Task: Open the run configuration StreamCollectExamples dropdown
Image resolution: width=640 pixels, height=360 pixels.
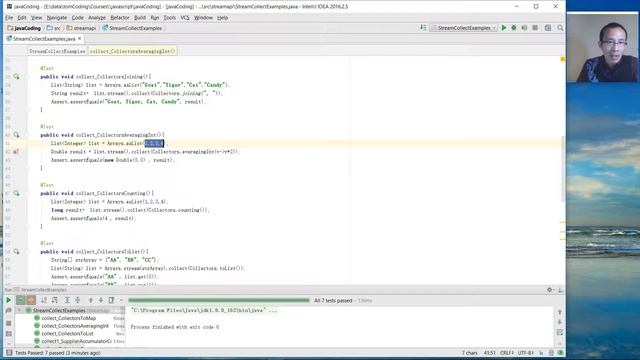Action: click(x=464, y=28)
